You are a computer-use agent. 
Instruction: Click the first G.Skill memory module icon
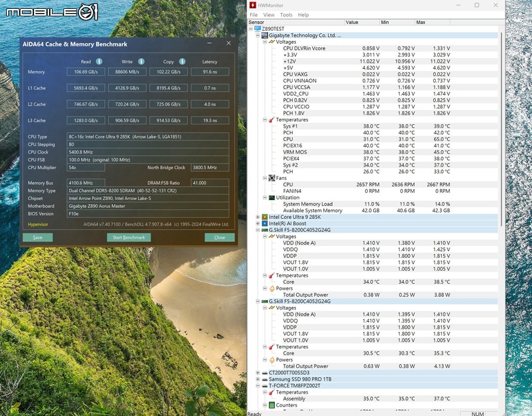(265, 230)
